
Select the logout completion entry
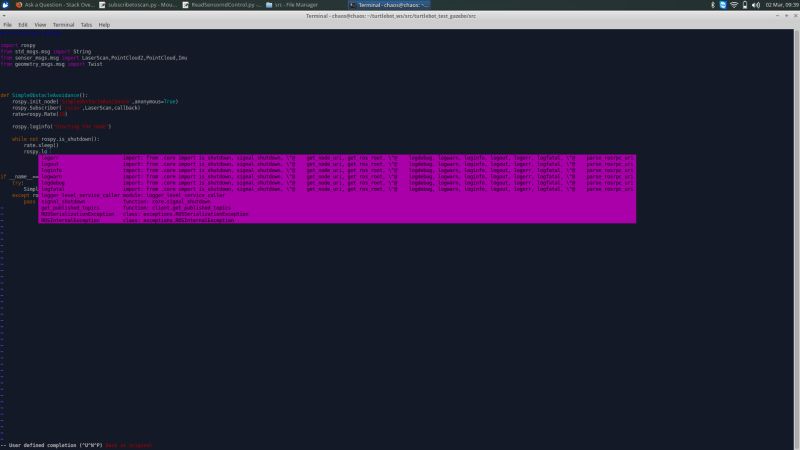tap(337, 164)
